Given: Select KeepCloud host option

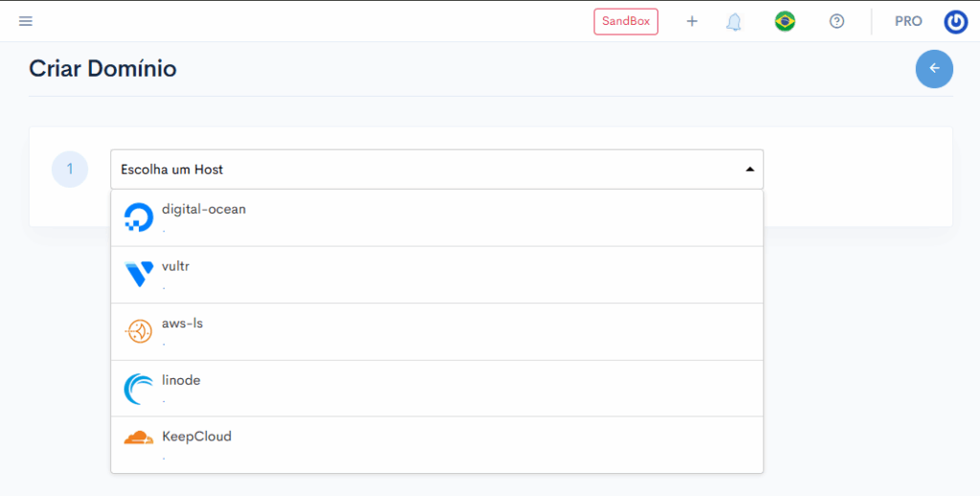Looking at the screenshot, I should click(x=436, y=444).
